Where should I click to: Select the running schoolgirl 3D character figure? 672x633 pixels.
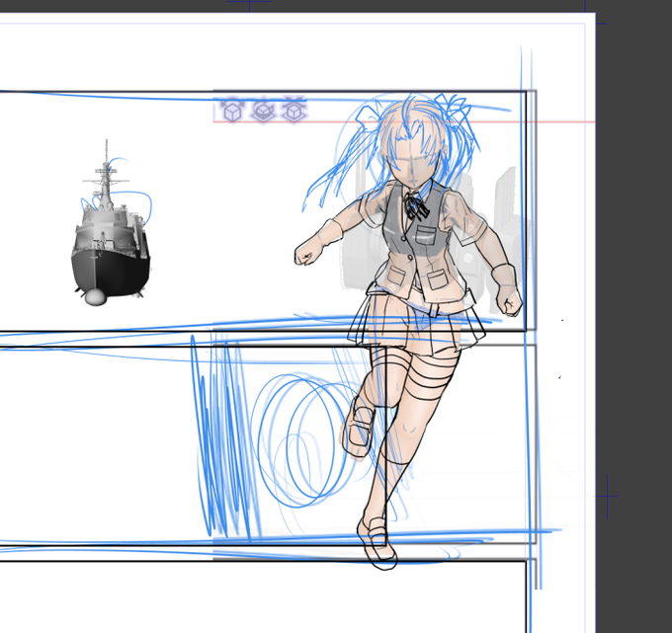[408, 332]
